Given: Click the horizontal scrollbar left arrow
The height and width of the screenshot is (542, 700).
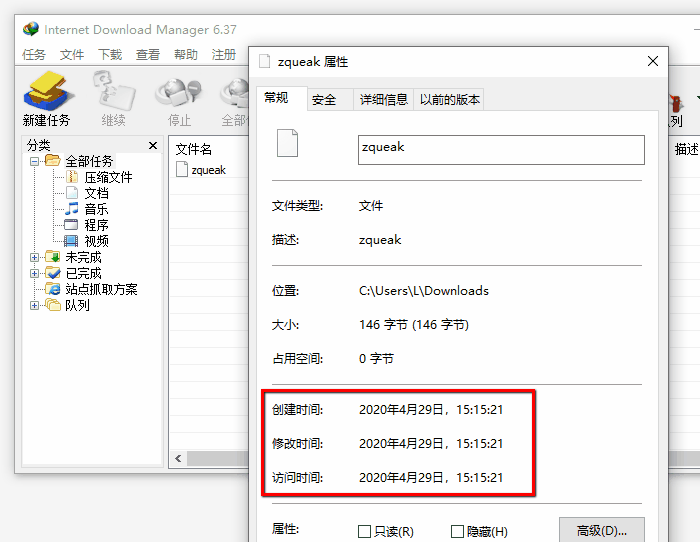Looking at the screenshot, I should 178,459.
